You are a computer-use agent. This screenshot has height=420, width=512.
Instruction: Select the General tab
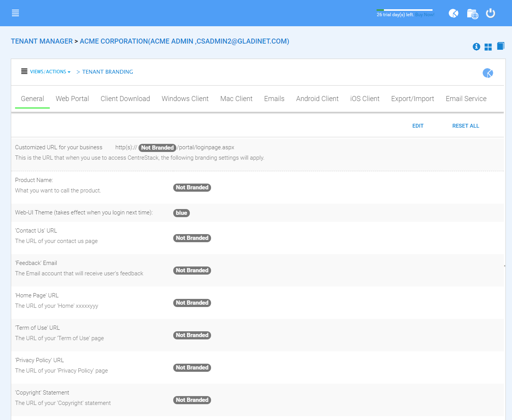click(x=32, y=99)
